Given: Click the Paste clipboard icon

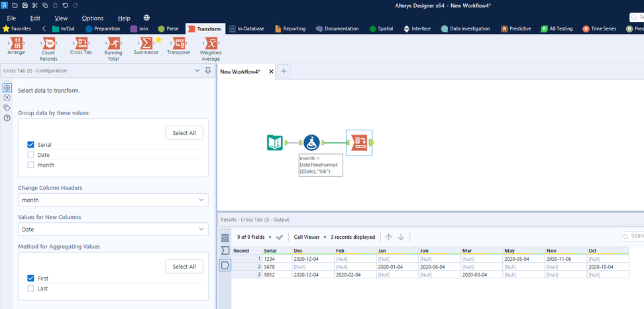Looking at the screenshot, I should tap(55, 5).
